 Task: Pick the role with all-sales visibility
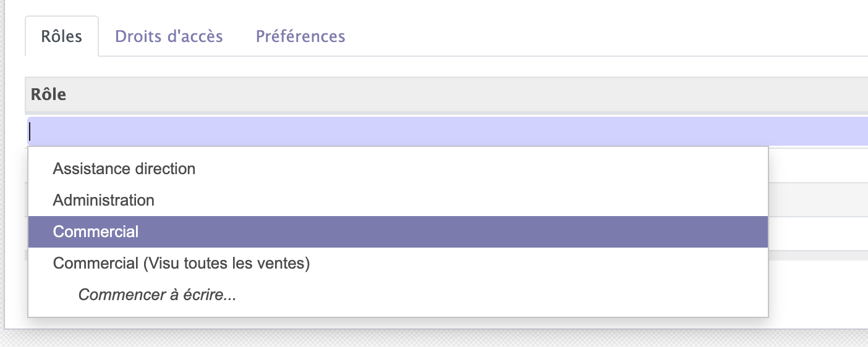point(181,263)
